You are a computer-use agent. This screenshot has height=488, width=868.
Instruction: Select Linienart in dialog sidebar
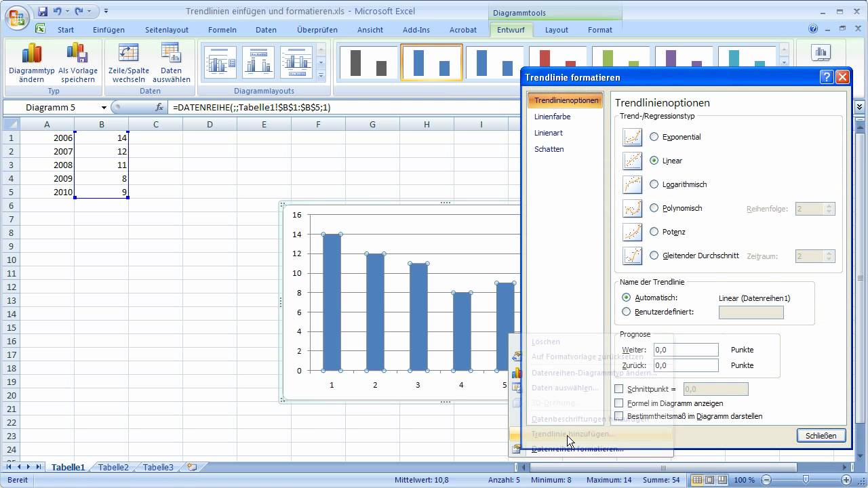click(549, 133)
